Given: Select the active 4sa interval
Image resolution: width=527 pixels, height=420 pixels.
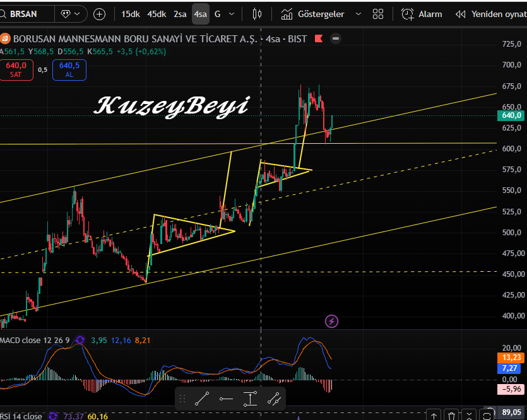Looking at the screenshot, I should coord(200,14).
